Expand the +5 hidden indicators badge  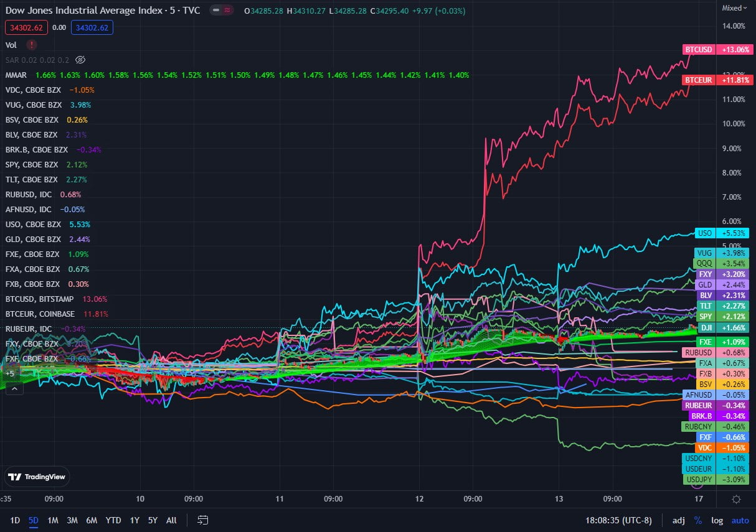[10, 373]
